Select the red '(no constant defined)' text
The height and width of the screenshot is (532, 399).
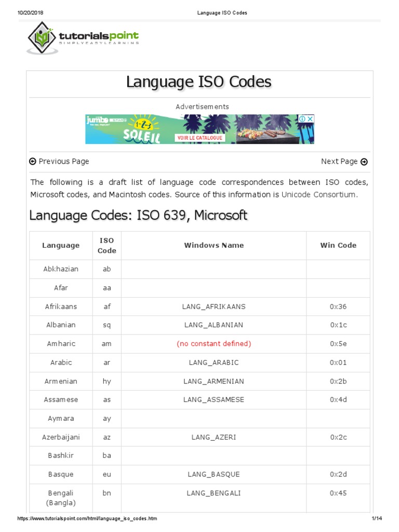pos(214,343)
